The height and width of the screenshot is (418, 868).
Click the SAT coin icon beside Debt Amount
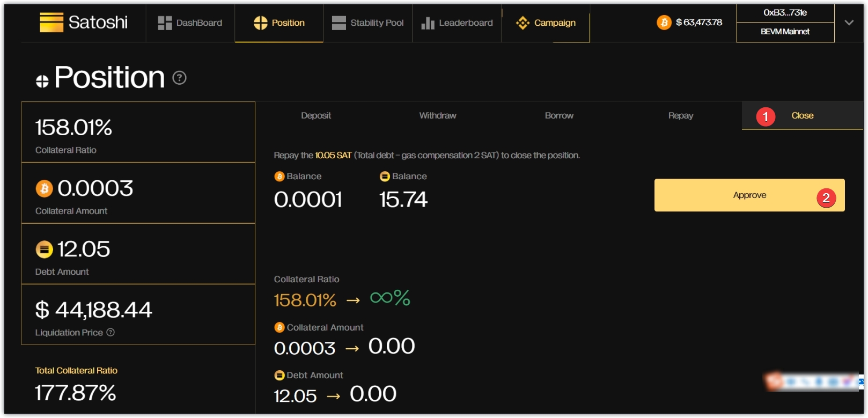click(x=44, y=250)
